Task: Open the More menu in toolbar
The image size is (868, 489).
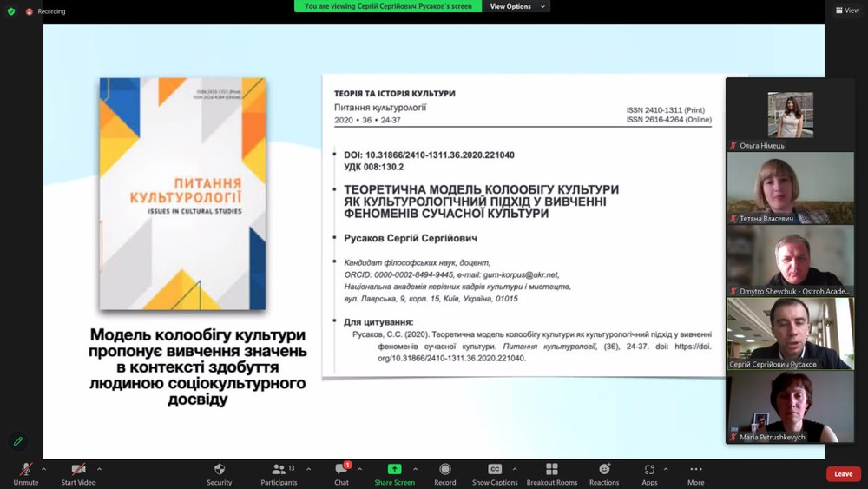Action: pos(695,470)
